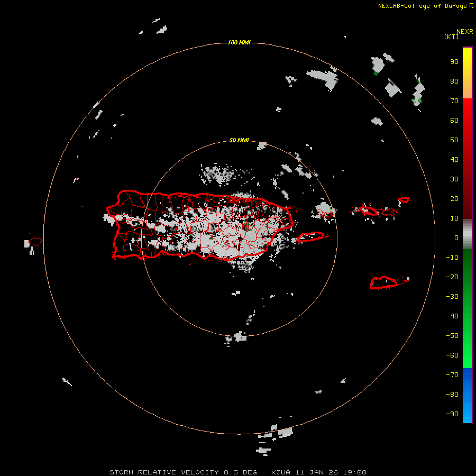This screenshot has width=476, height=476.
Task: Click the 100 NMI range ring label
Action: tap(239, 42)
